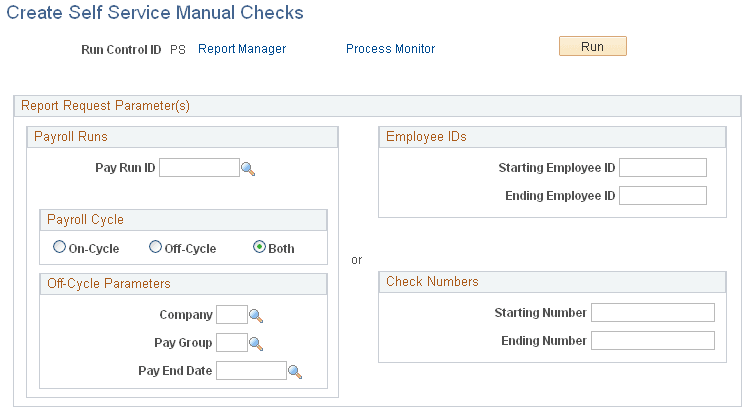Open the Process Monitor link
This screenshot has height=411, width=745.
tap(391, 48)
